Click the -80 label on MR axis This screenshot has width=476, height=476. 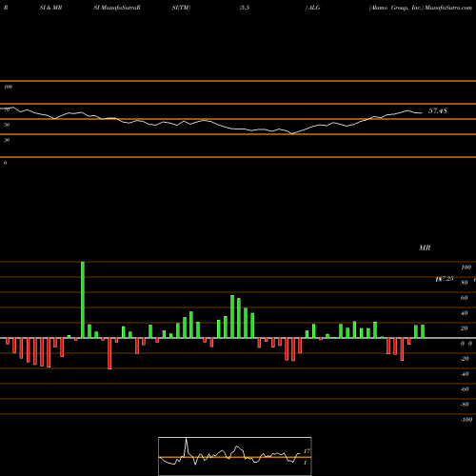coord(465,405)
